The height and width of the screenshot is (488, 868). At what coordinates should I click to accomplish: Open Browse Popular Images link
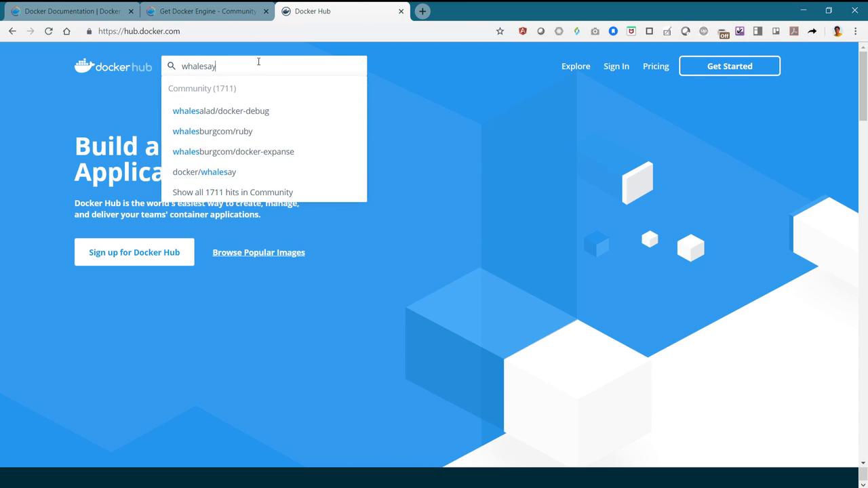pyautogui.click(x=259, y=253)
